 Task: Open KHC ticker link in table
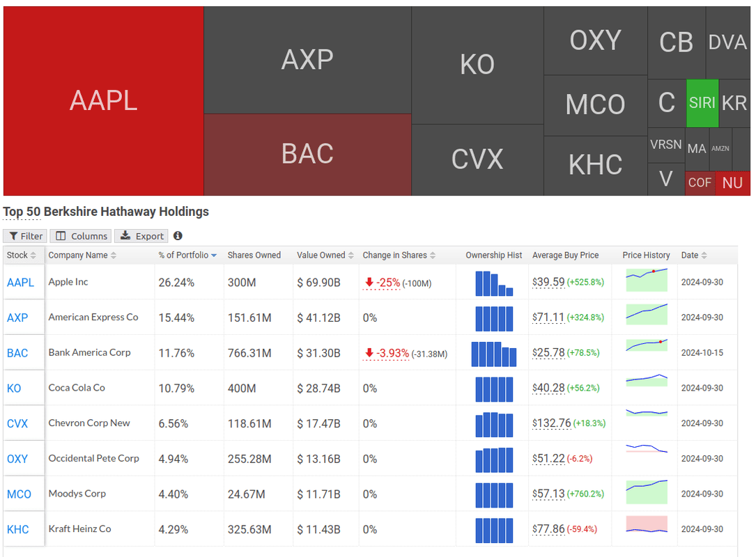point(18,529)
